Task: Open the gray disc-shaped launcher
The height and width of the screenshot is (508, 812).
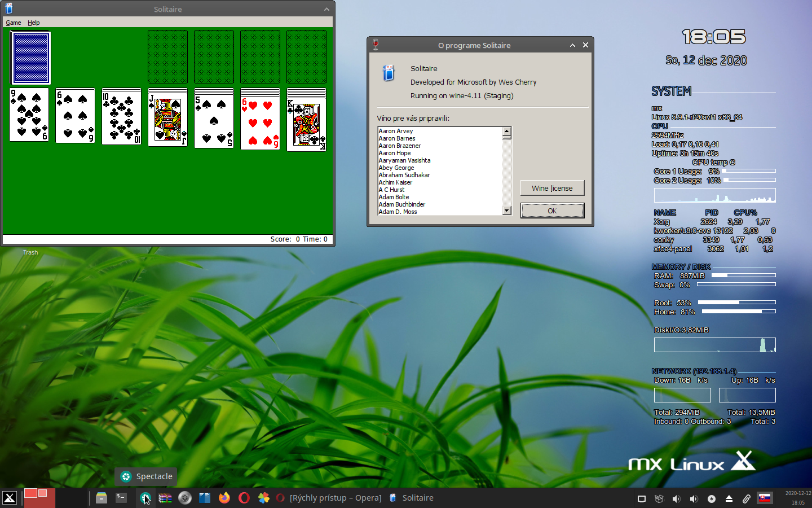Action: [x=185, y=498]
